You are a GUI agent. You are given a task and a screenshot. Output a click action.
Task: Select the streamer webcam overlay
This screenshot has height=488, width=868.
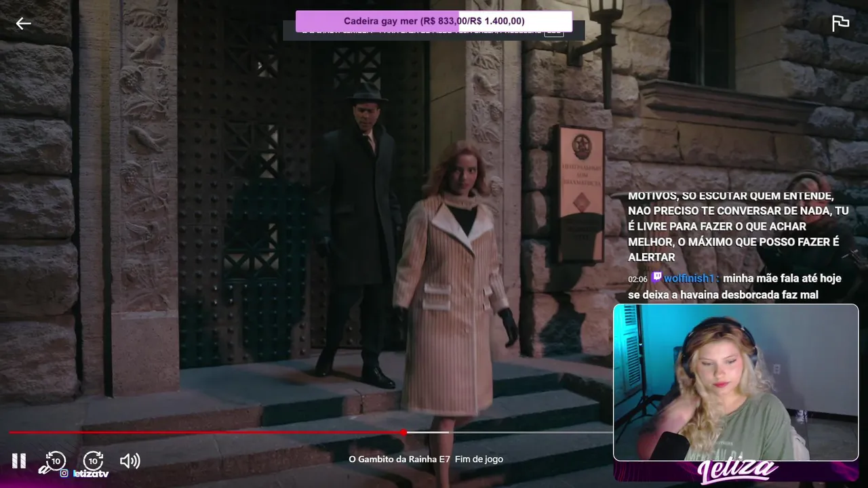pos(736,382)
